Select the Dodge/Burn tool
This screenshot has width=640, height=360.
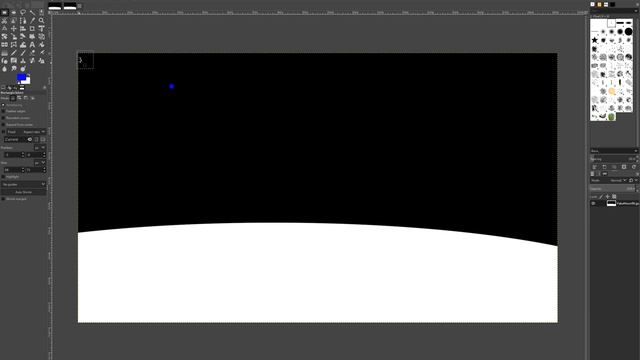pyautogui.click(x=23, y=69)
